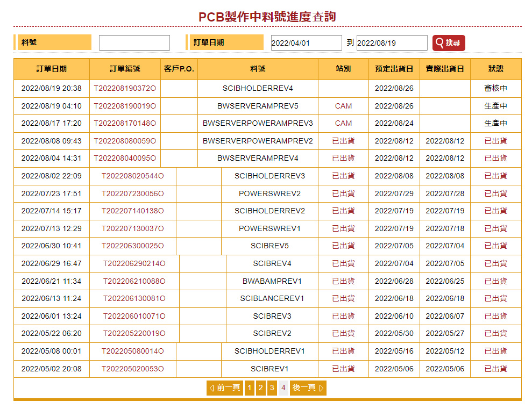Open pagination page 1
532x409 pixels.
(250, 388)
